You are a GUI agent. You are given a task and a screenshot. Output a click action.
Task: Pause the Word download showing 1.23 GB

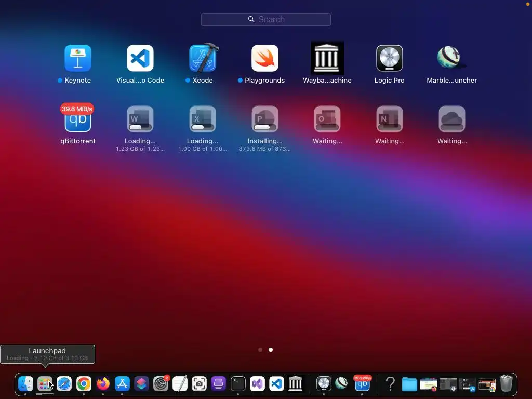[x=140, y=119]
